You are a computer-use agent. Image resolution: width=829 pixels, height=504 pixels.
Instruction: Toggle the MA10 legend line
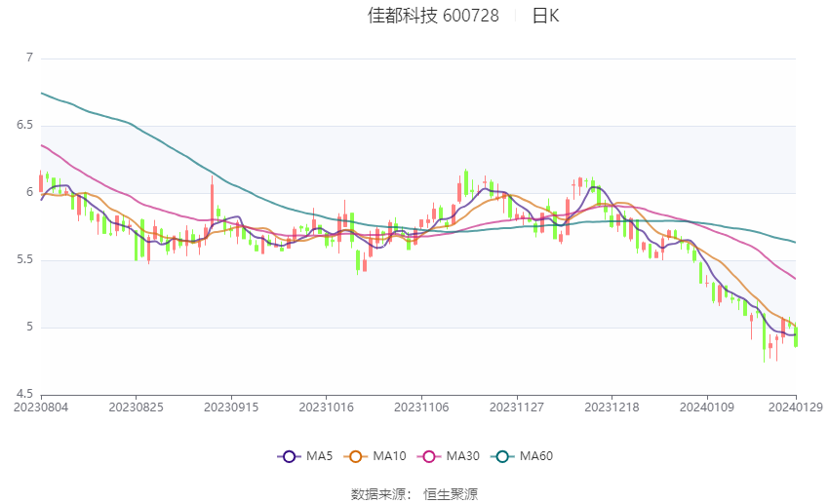pos(375,456)
